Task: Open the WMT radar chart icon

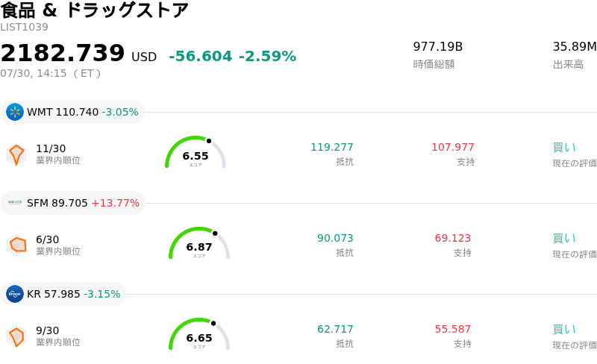Action: pos(16,154)
